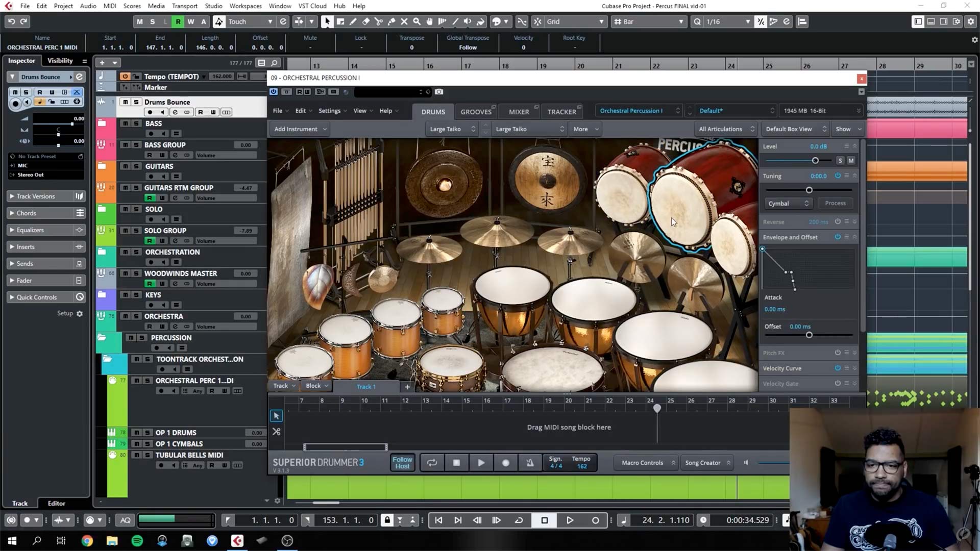Open Cymbal tuning type dropdown

tap(788, 204)
